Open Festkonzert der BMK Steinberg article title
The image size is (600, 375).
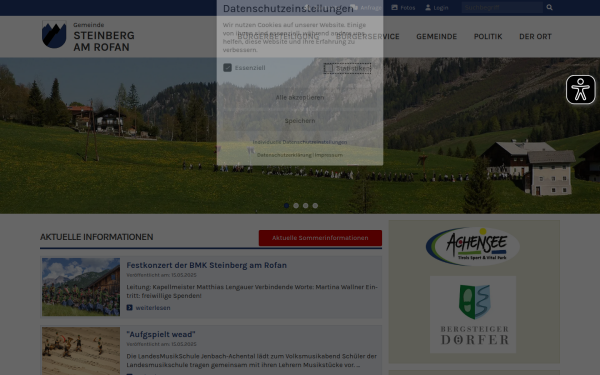tap(207, 265)
